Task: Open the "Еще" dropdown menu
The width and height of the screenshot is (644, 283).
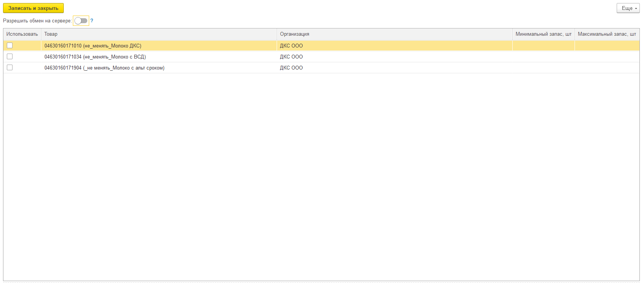Action: (628, 8)
